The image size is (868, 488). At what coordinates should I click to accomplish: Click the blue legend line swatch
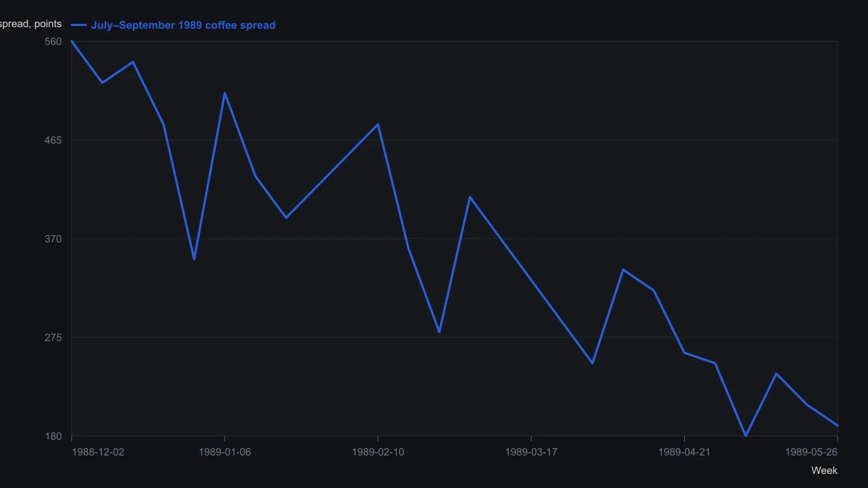coord(79,25)
